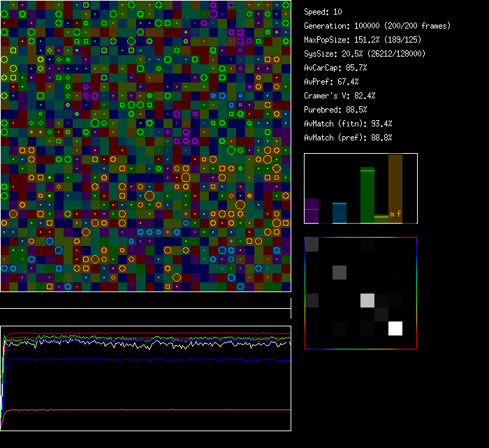This screenshot has width=489, height=448.
Task: Click the "Speed: 10" readout
Action: (x=323, y=12)
